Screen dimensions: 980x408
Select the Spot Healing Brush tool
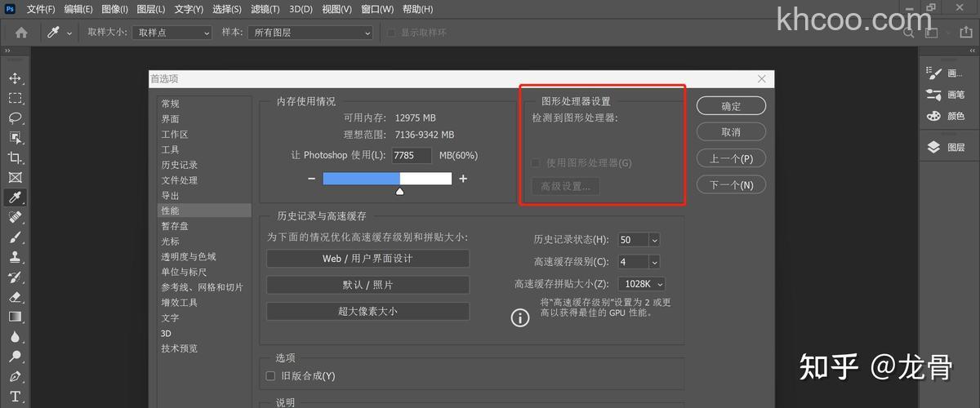click(15, 217)
